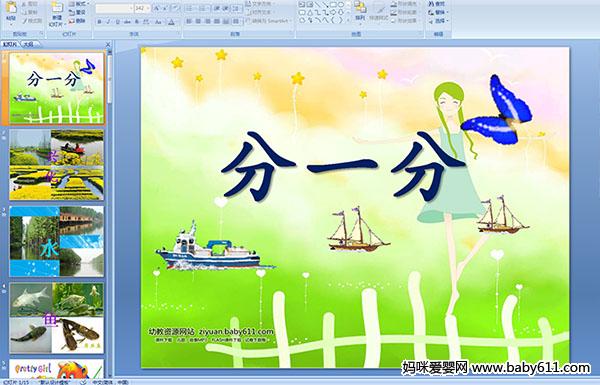The image size is (600, 385).
Task: Click the font color icon
Action: pyautogui.click(x=171, y=22)
